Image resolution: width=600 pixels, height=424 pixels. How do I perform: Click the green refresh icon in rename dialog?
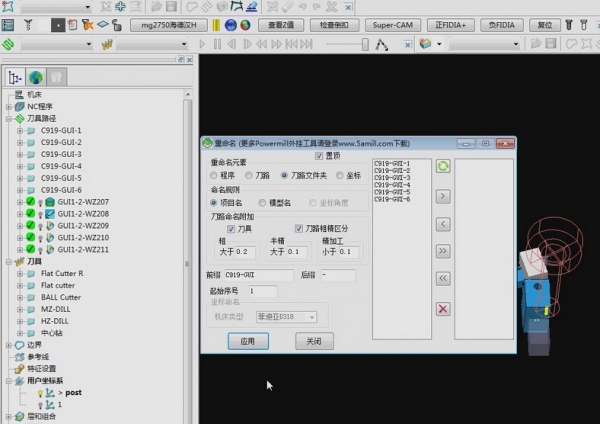(443, 167)
